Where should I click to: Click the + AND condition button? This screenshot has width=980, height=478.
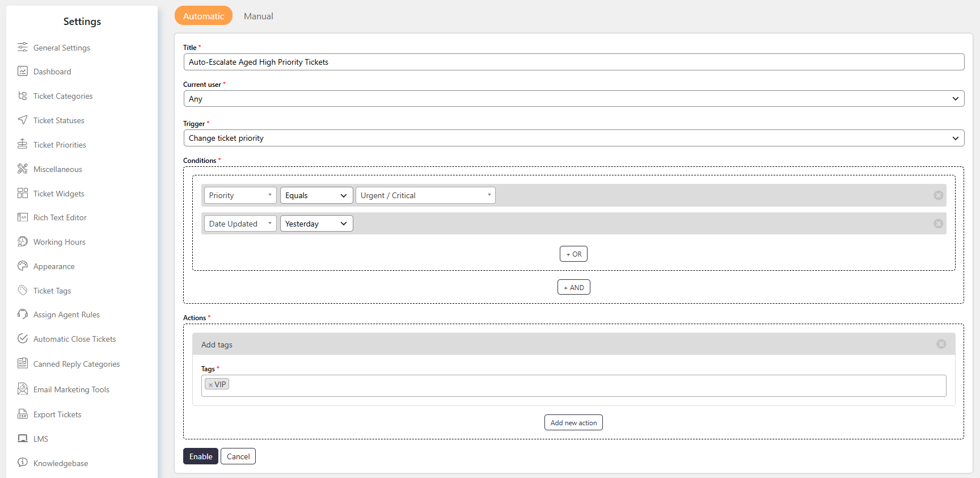(x=573, y=287)
